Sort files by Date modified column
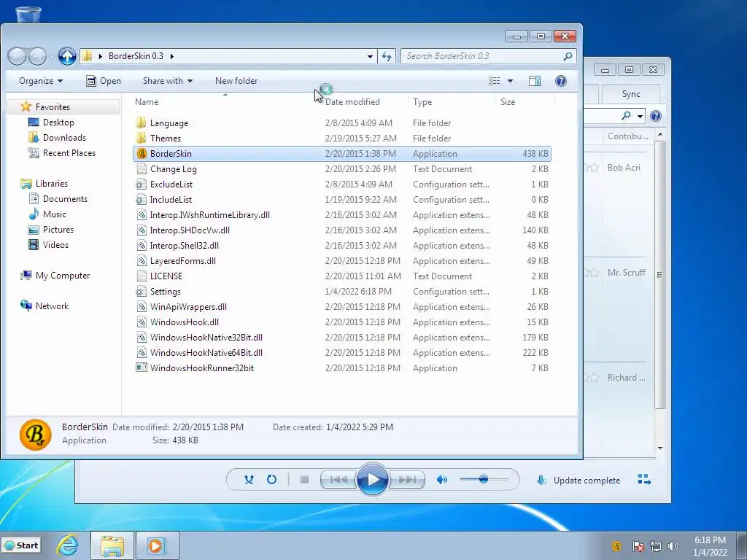The height and width of the screenshot is (560, 747). pyautogui.click(x=352, y=102)
